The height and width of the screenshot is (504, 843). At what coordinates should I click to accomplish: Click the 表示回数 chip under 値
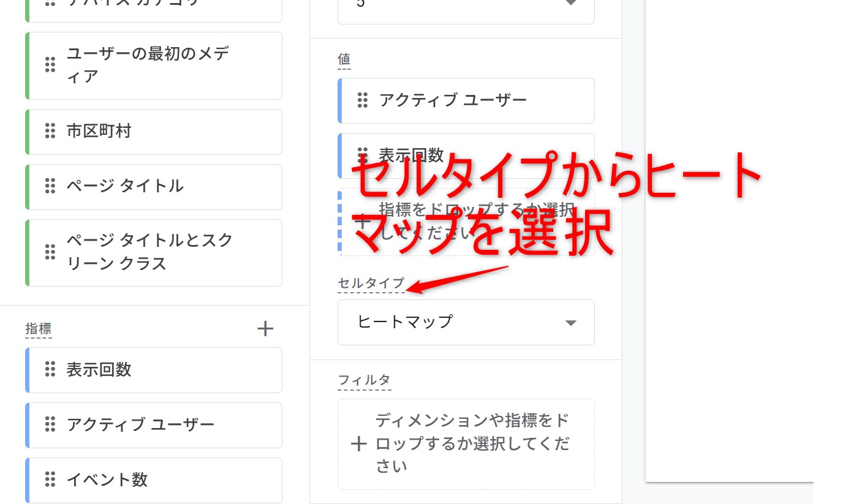pyautogui.click(x=466, y=156)
